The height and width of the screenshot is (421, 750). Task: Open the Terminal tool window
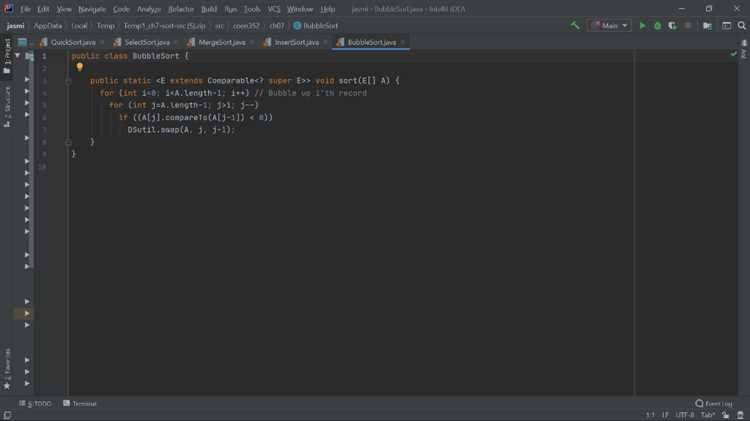[80, 403]
